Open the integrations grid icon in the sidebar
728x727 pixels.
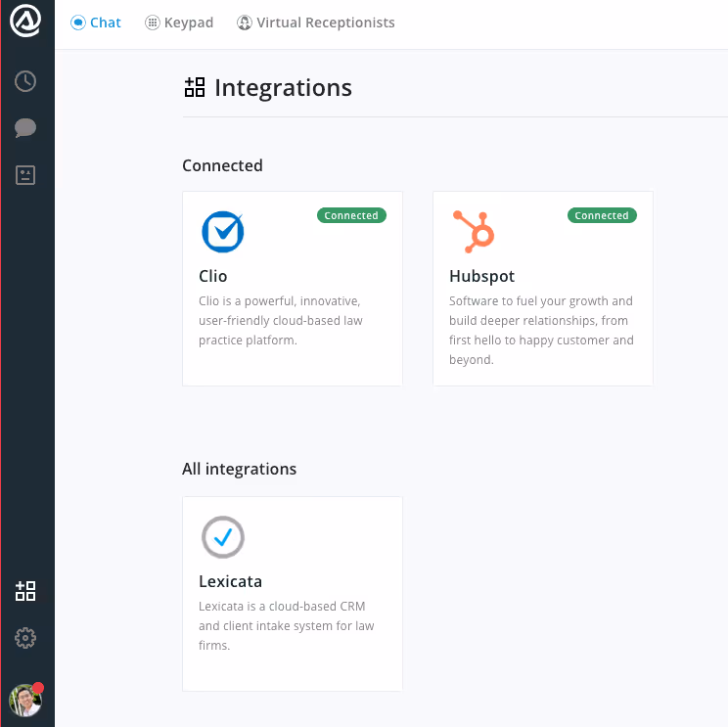pyautogui.click(x=25, y=591)
